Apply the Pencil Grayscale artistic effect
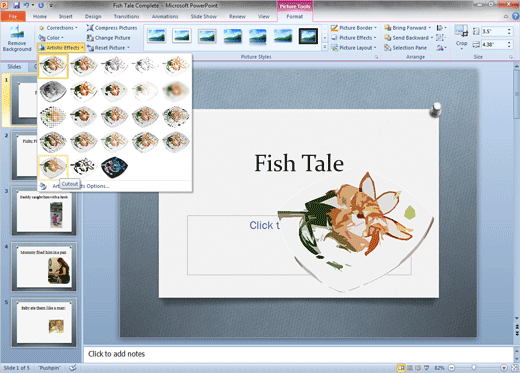The image size is (520, 373). pos(114,66)
